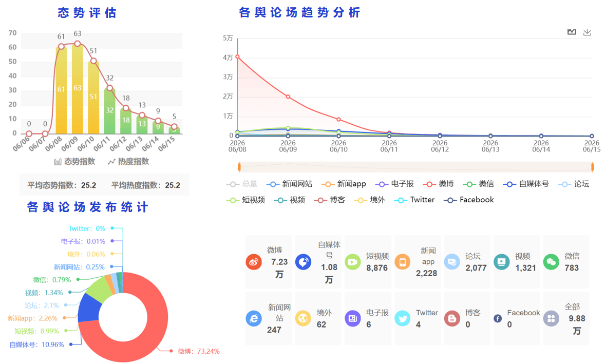
Task: Click the 全部 total tile
Action: 566,318
